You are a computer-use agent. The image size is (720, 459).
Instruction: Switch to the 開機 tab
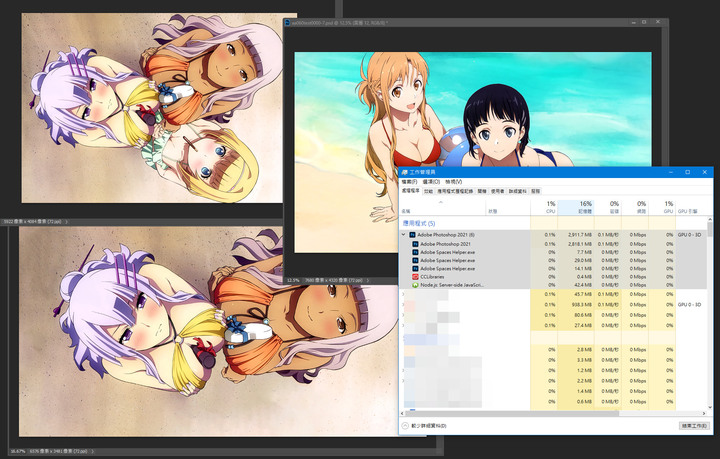coord(482,191)
